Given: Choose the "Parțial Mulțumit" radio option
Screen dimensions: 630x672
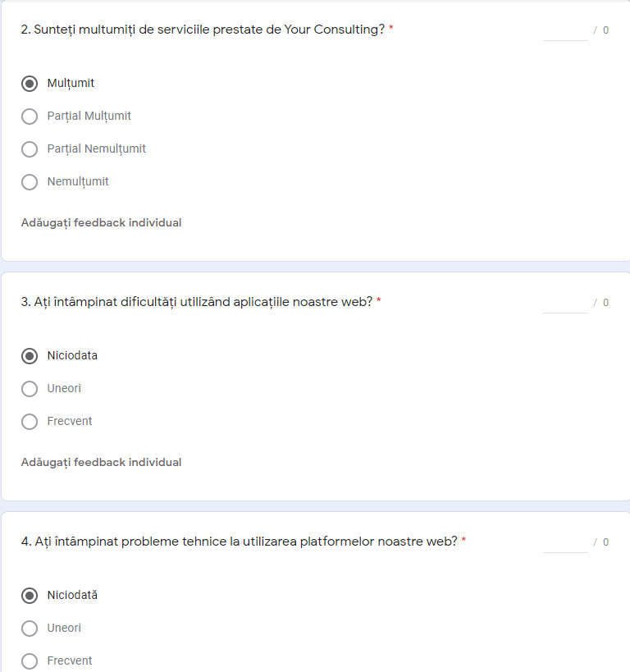Looking at the screenshot, I should tap(30, 117).
